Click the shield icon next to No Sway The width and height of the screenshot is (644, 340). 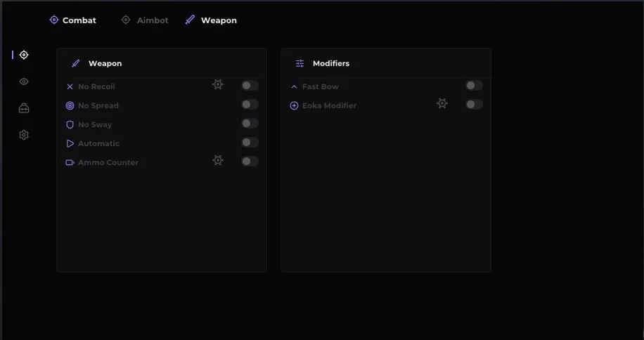[x=70, y=124]
